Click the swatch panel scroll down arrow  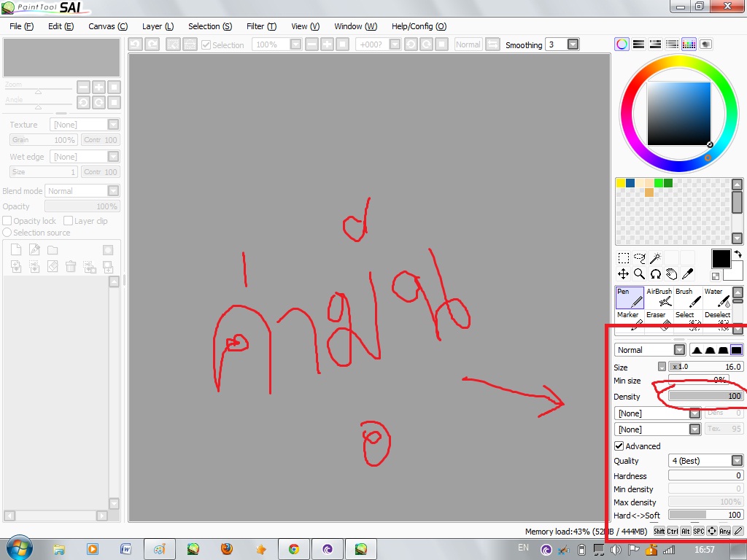tap(737, 238)
